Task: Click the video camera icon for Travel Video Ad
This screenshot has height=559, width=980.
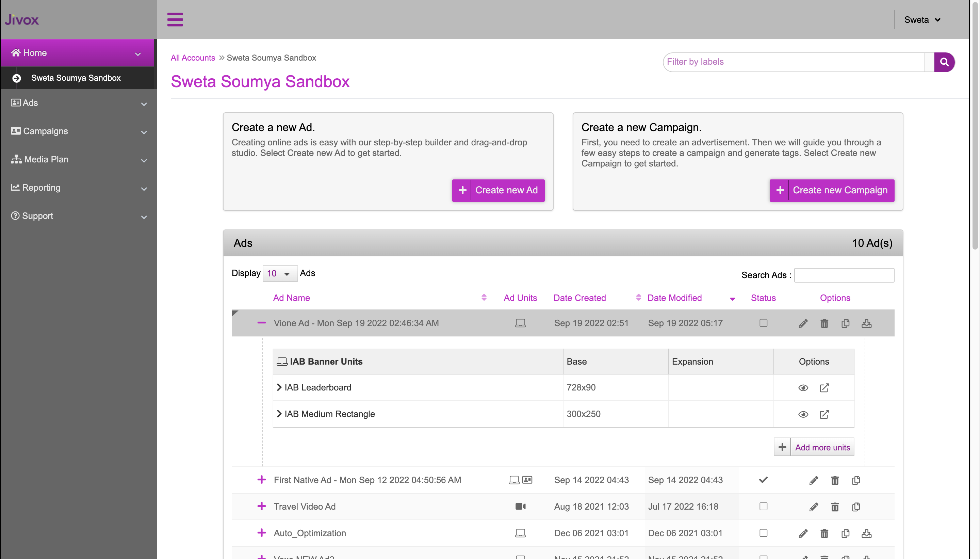Action: [x=520, y=506]
